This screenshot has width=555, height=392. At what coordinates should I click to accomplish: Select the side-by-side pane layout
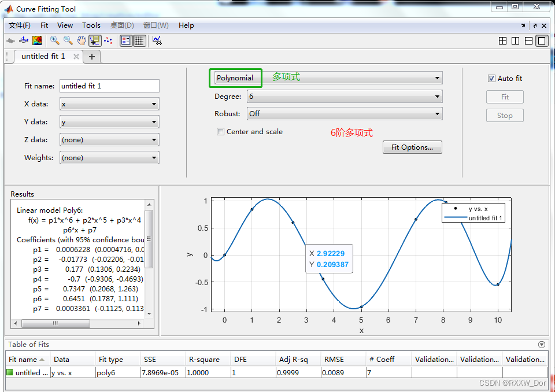tap(514, 40)
